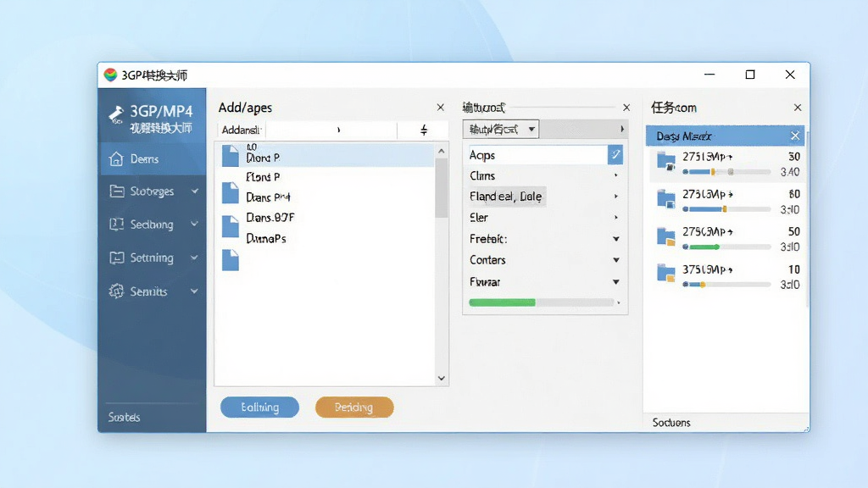Viewport: 868px width, 488px height.
Task: Open the Senniits gear sidebar item
Action: pos(153,291)
